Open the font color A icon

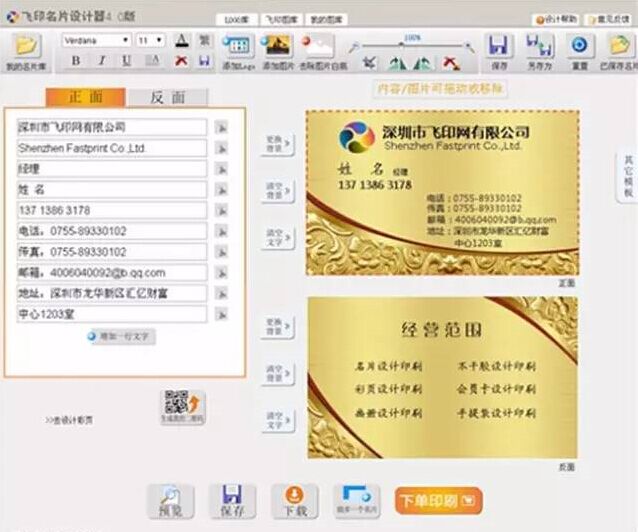pyautogui.click(x=181, y=40)
